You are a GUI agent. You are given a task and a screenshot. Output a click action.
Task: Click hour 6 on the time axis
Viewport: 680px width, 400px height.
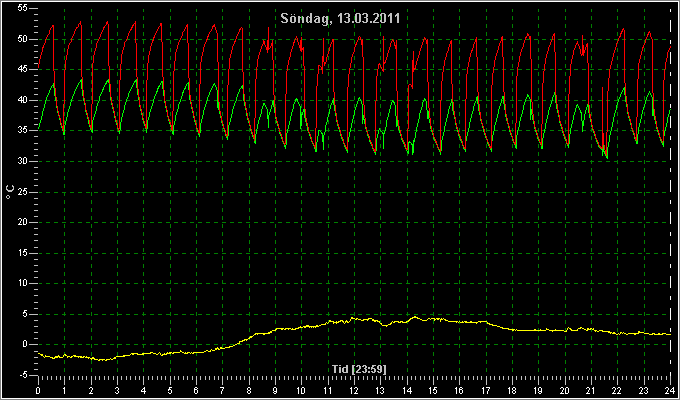pyautogui.click(x=196, y=390)
